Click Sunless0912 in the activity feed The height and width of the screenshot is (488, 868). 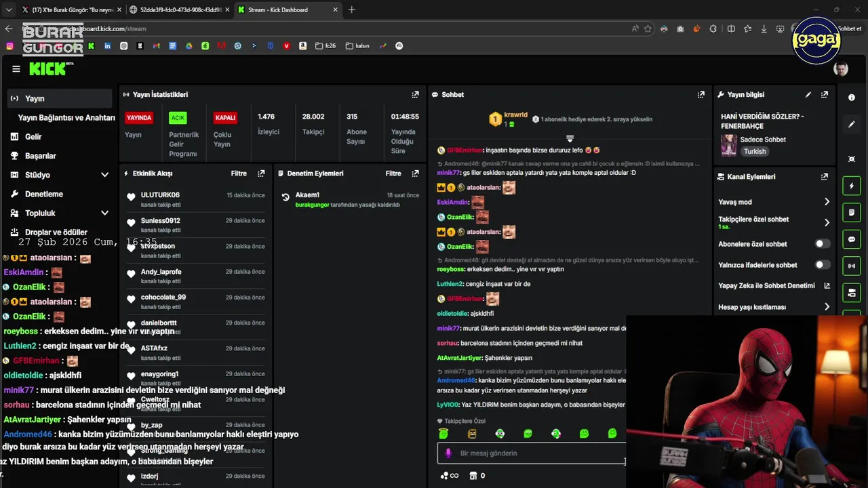click(160, 221)
